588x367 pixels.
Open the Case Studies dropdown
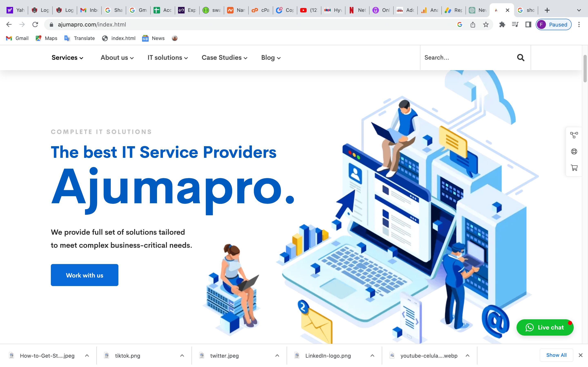pyautogui.click(x=224, y=57)
